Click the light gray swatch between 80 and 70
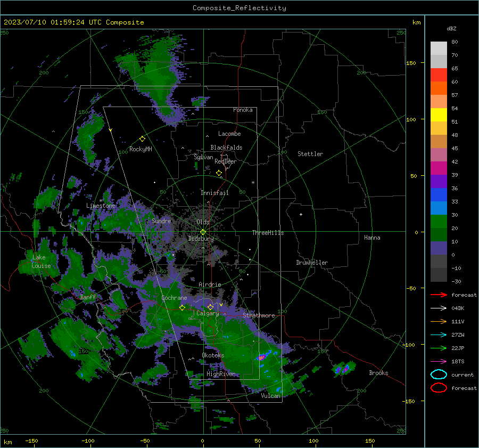The width and height of the screenshot is (479, 448). coord(439,48)
